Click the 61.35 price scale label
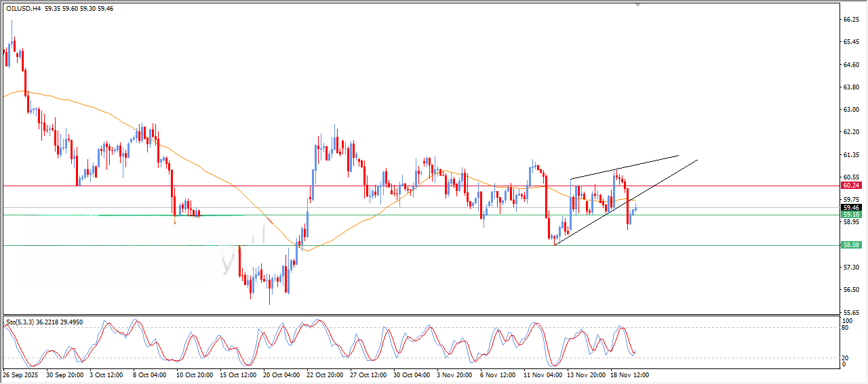Screen dimensions: 868x384 pyautogui.click(x=851, y=155)
